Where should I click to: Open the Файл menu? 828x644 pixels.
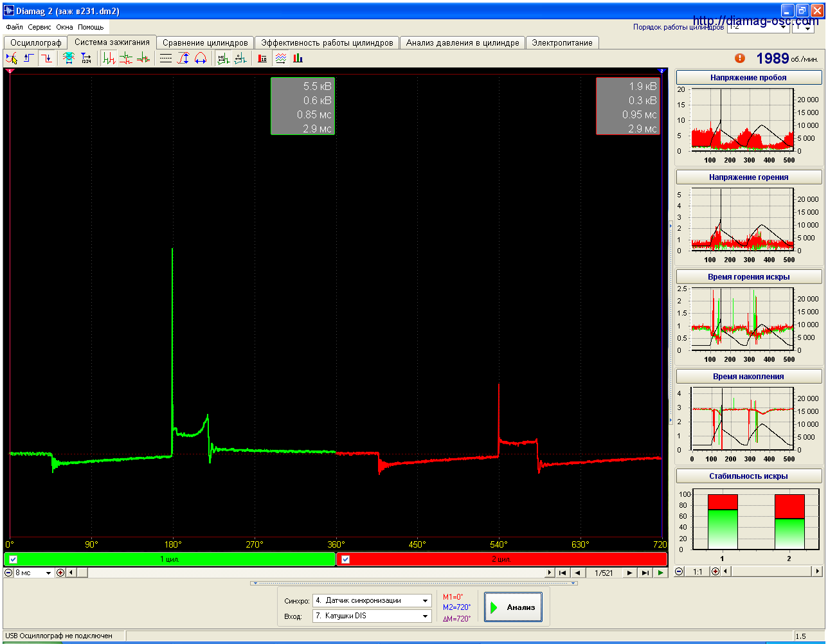(15, 28)
